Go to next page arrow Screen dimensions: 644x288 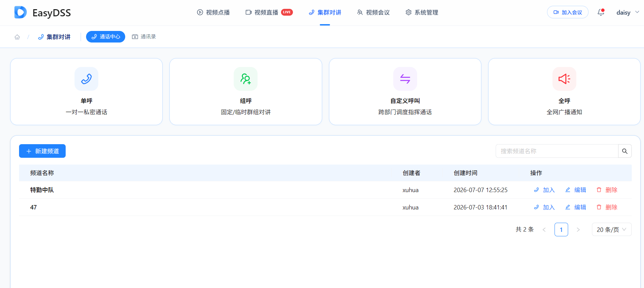pyautogui.click(x=578, y=230)
